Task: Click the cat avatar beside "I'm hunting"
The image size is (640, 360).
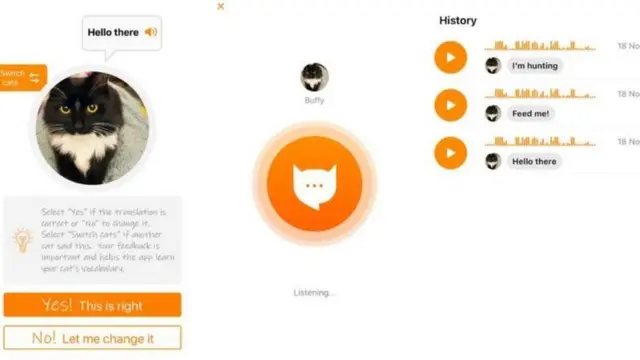Action: [493, 65]
